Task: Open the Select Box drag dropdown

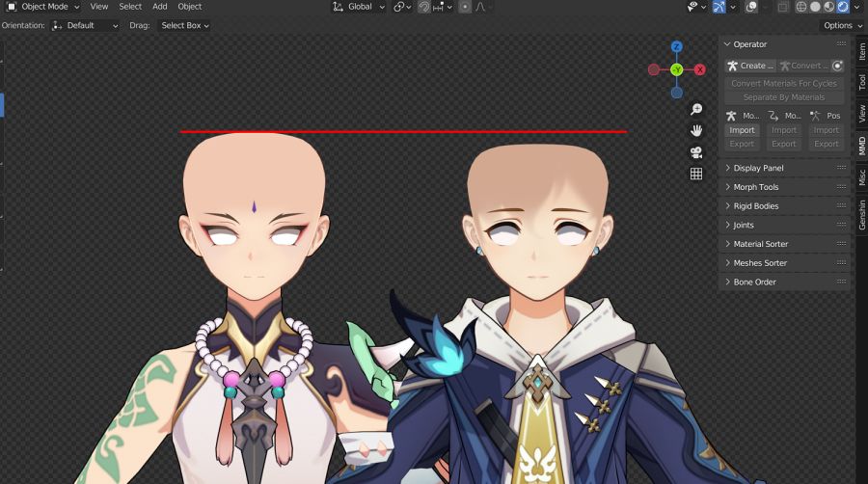Action: (x=185, y=25)
